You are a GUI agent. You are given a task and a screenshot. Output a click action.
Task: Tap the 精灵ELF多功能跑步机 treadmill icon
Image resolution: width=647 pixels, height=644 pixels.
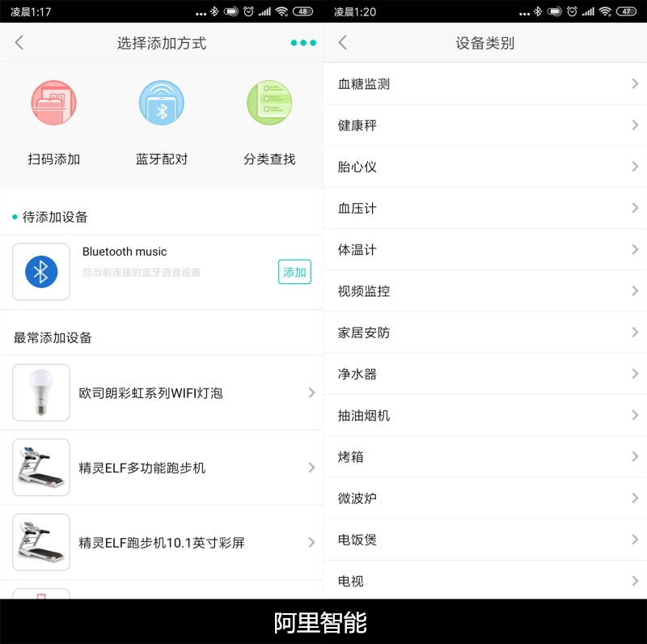point(40,468)
